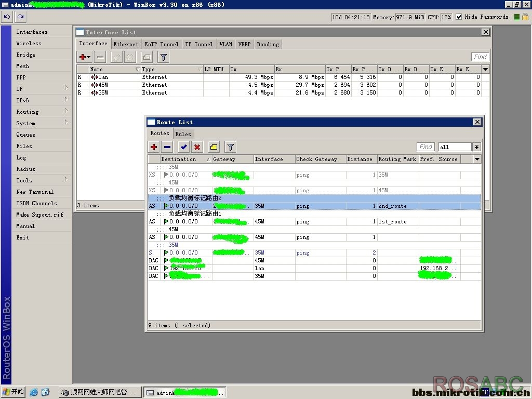Open the 'all' routing table dropdown
This screenshot has width=532, height=399.
click(x=477, y=147)
